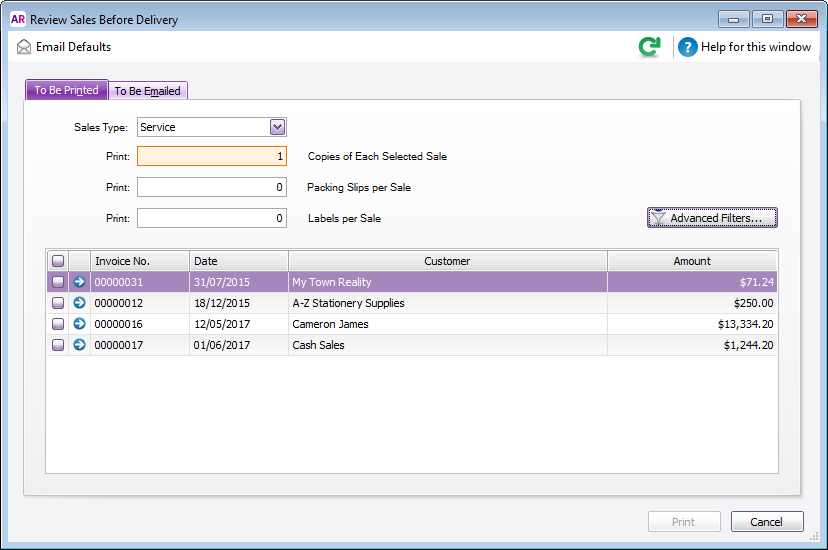
Task: Maximize the Review Sales Before Delivery window
Action: click(768, 19)
